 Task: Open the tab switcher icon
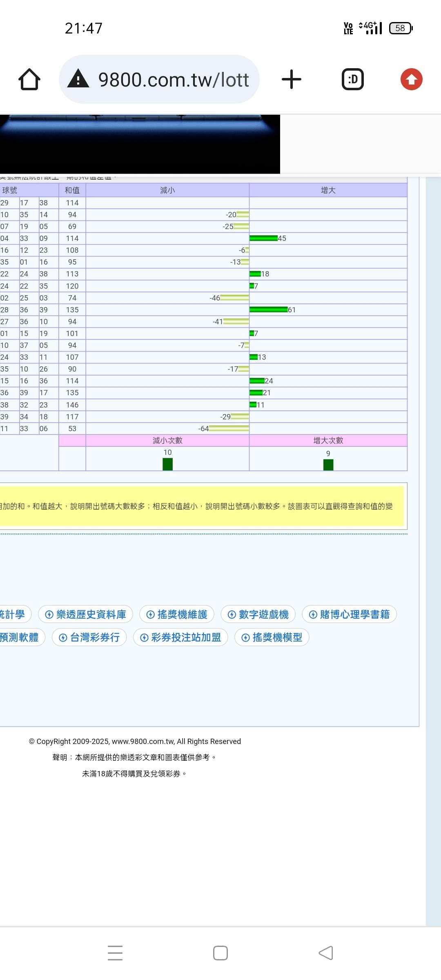[x=353, y=79]
